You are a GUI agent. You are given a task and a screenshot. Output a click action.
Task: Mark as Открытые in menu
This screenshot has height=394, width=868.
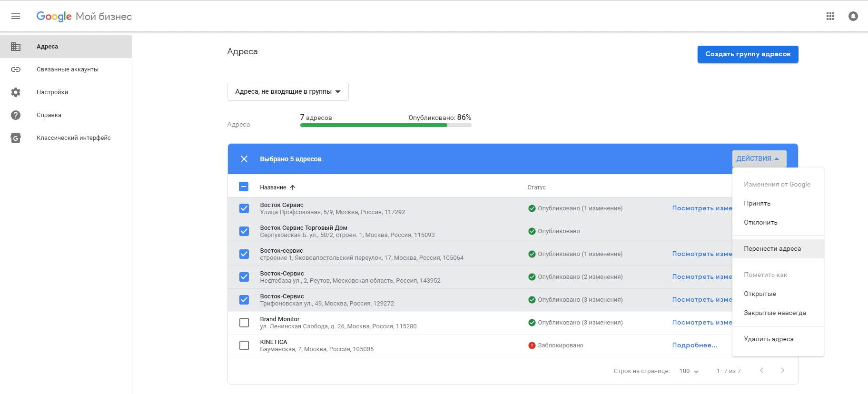[778, 294]
